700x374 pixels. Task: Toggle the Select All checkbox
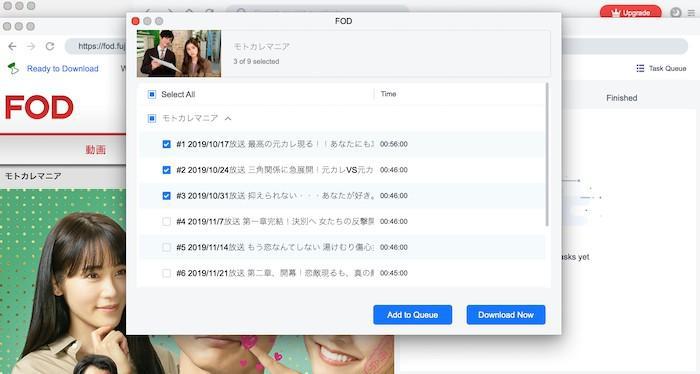click(x=152, y=94)
